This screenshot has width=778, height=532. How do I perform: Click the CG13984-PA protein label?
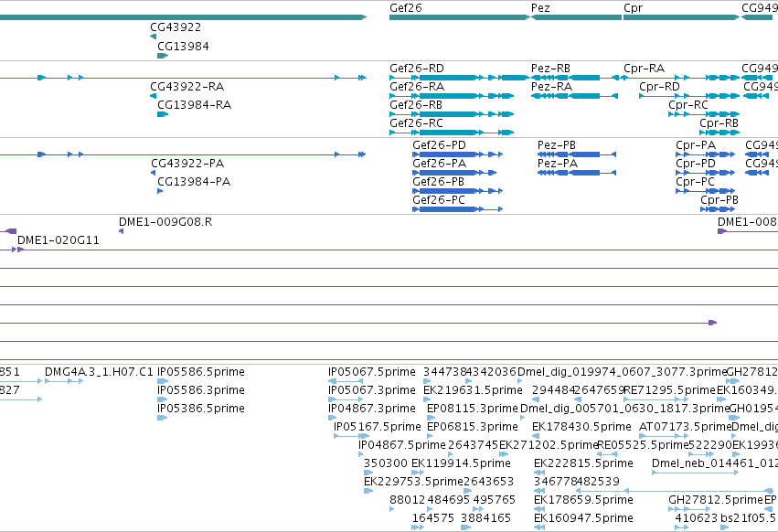point(194,182)
